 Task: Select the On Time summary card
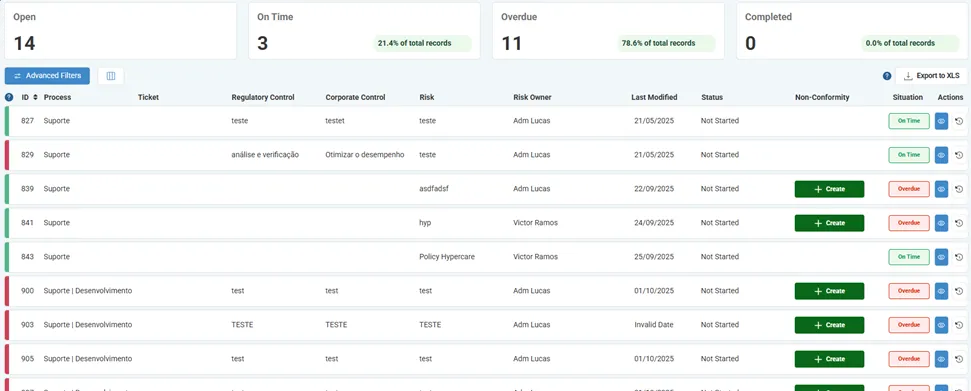click(x=364, y=31)
